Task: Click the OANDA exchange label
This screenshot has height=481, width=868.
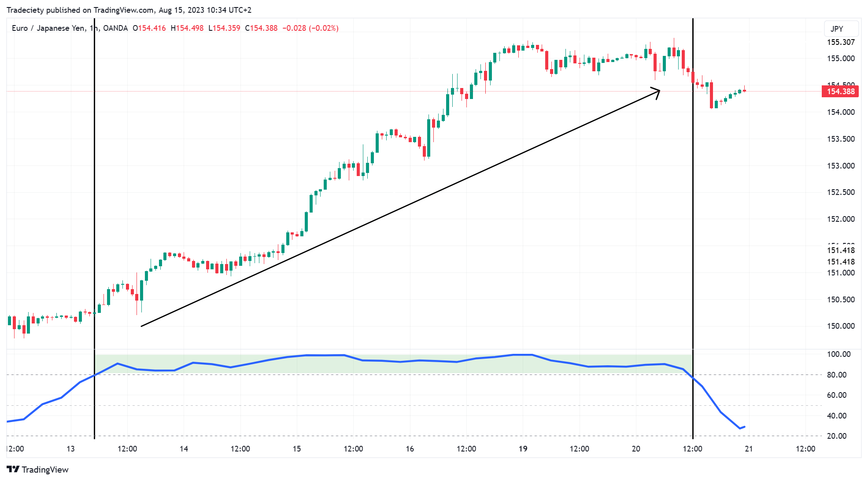Action: click(x=116, y=28)
